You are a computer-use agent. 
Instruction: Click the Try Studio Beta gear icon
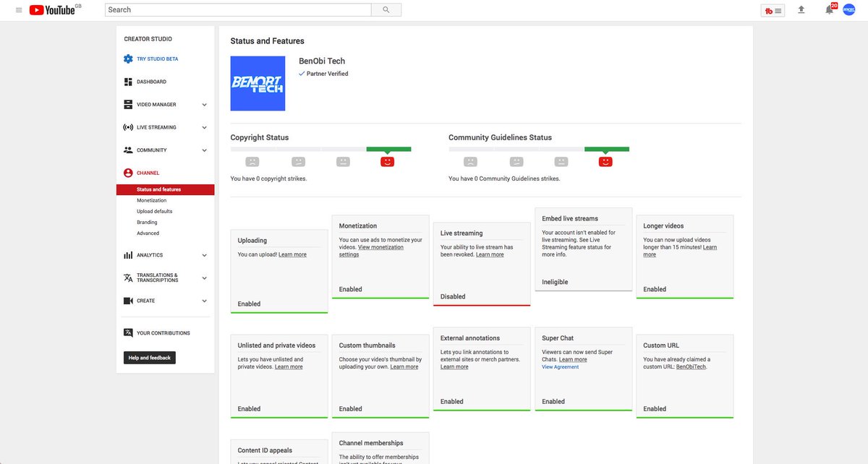point(128,59)
